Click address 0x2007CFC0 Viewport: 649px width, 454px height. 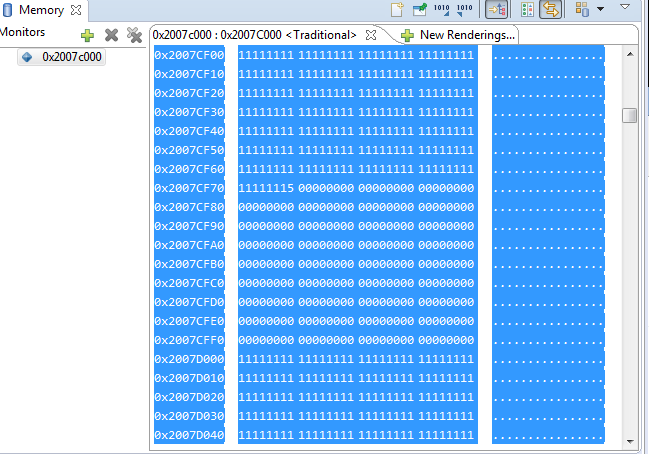pyautogui.click(x=190, y=283)
